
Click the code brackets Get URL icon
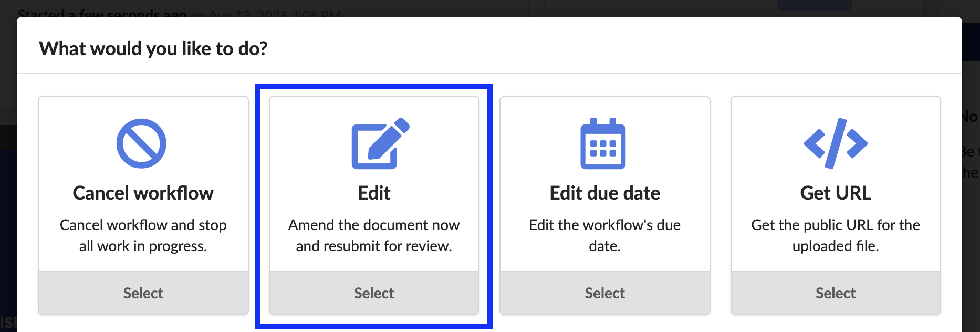836,143
